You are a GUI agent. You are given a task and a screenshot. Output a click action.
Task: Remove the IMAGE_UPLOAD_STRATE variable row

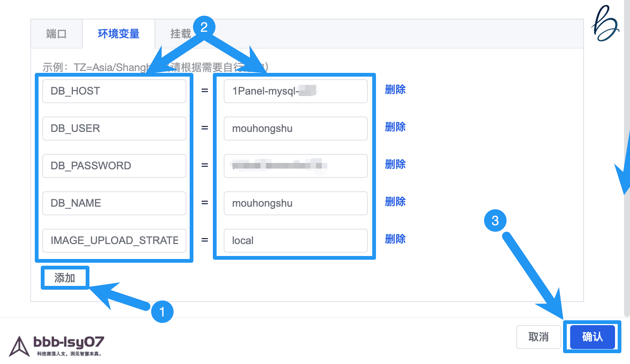click(395, 239)
